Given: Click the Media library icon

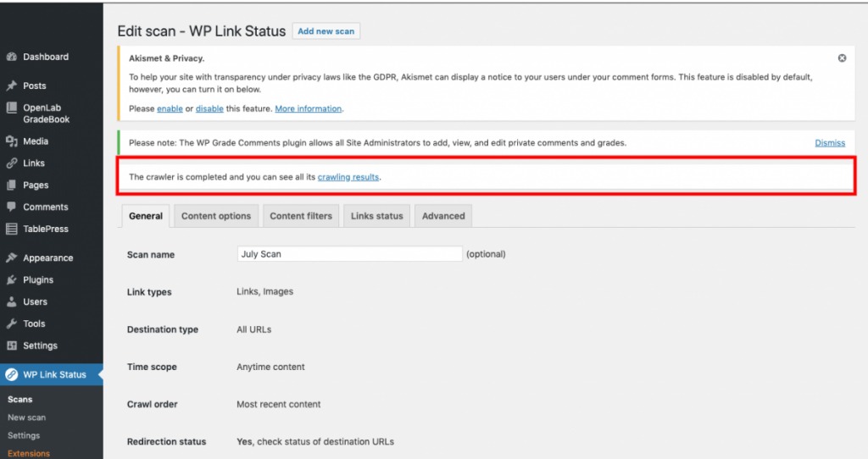Looking at the screenshot, I should [x=11, y=141].
